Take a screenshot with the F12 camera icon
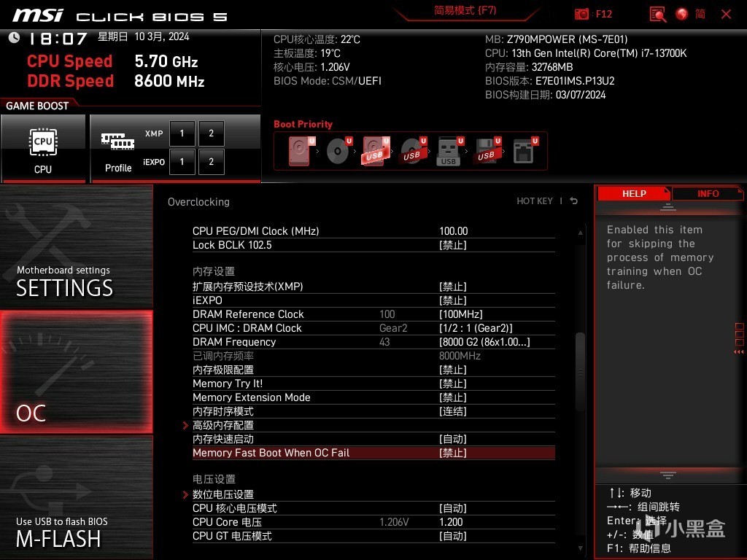 click(581, 14)
